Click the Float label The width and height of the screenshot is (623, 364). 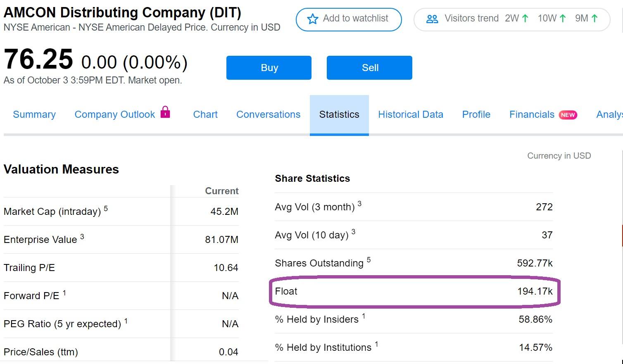pos(286,291)
